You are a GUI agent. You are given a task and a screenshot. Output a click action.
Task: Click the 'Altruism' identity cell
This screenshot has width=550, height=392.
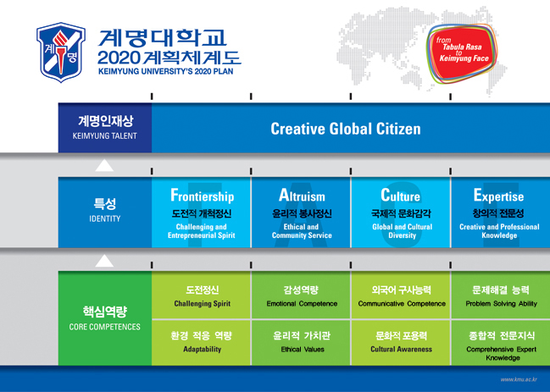pos(301,213)
